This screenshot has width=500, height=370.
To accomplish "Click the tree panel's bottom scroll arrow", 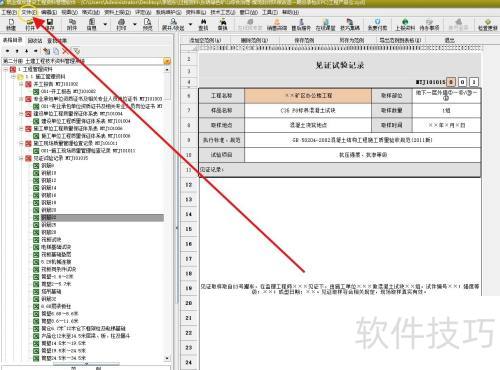I will [167, 358].
